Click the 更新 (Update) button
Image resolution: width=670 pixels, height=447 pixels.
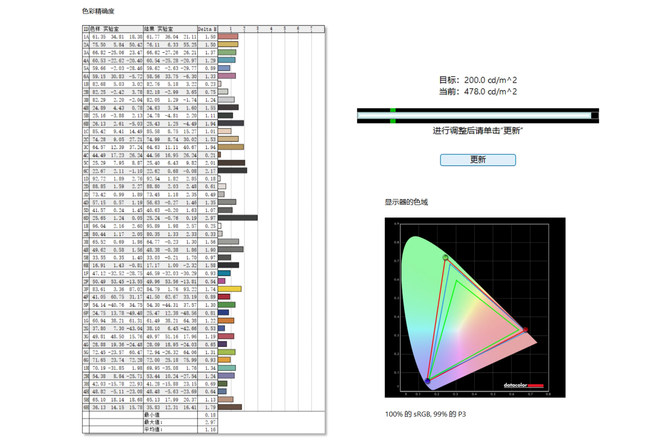point(478,160)
